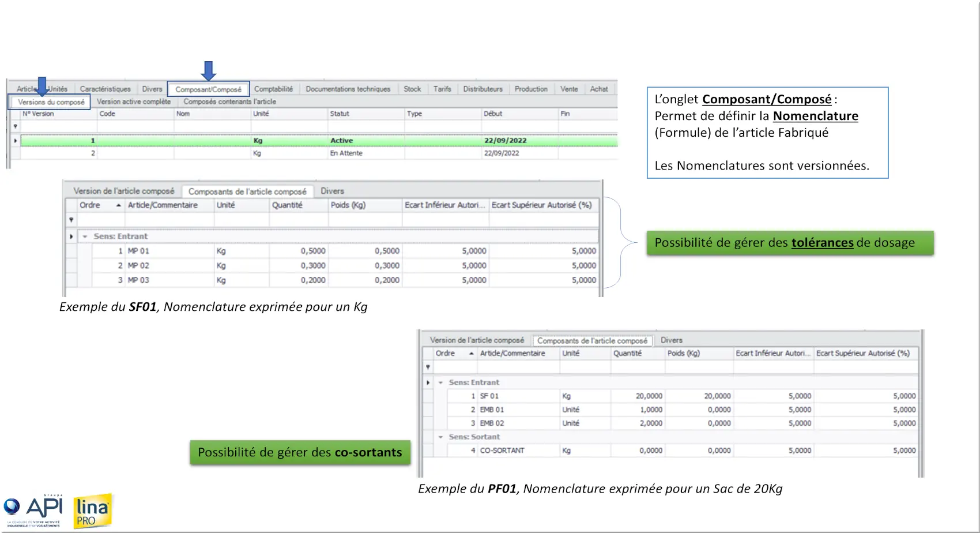Open Version de l'article composé tab in SF01 panel
The image size is (980, 533).
tap(123, 191)
